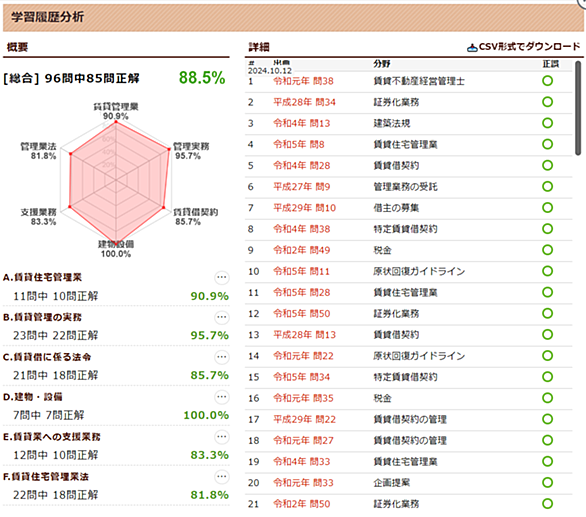Click the correct-mark circle for 令和4年 問13
Screen dimensions: 586x517
point(548,123)
